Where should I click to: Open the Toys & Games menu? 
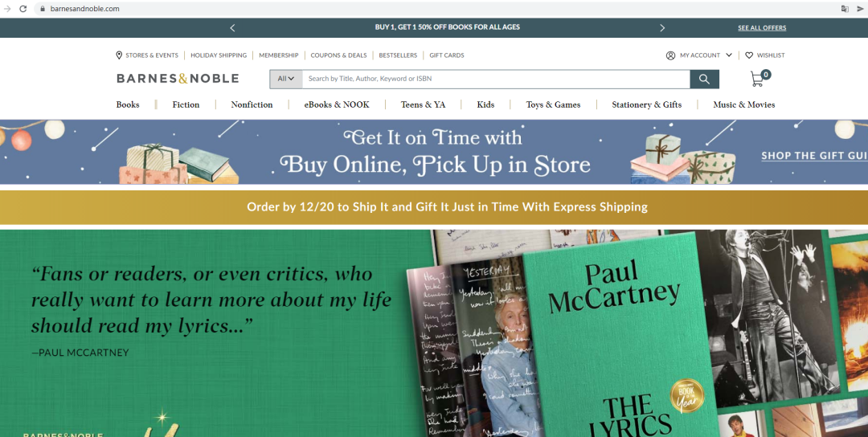tap(553, 104)
